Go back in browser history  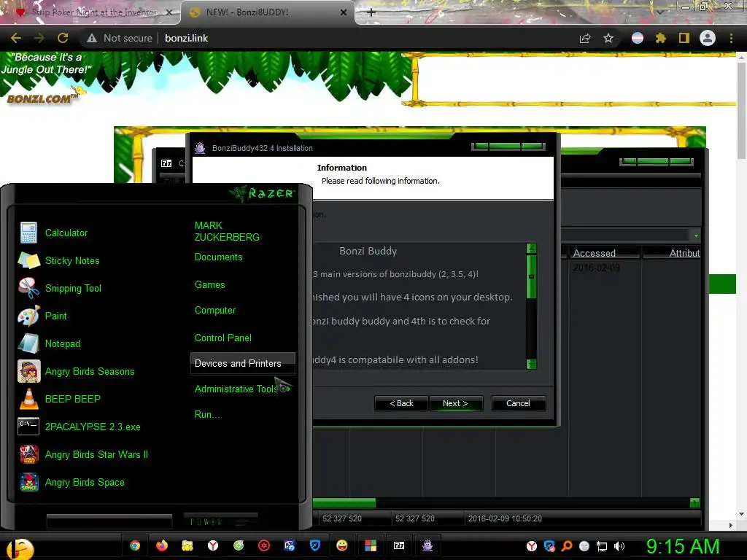(x=16, y=38)
